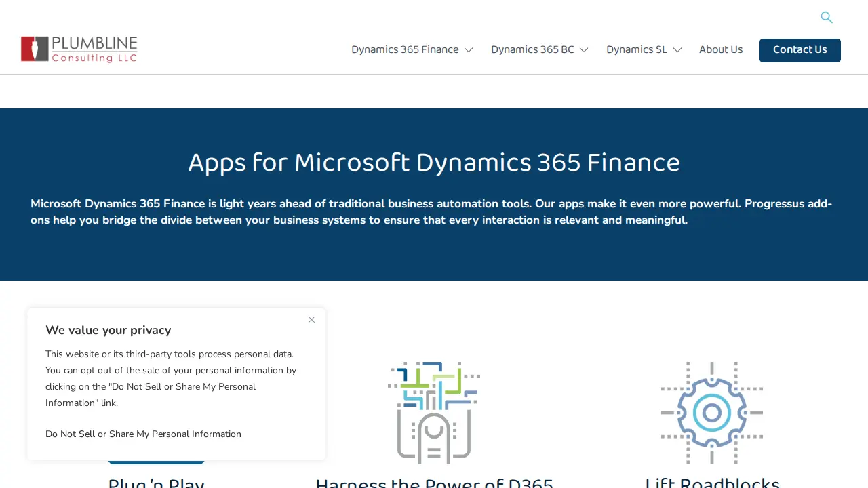Screen dimensions: 868x488
Task: Open the Dynamics SL menu
Action: coord(637,50)
